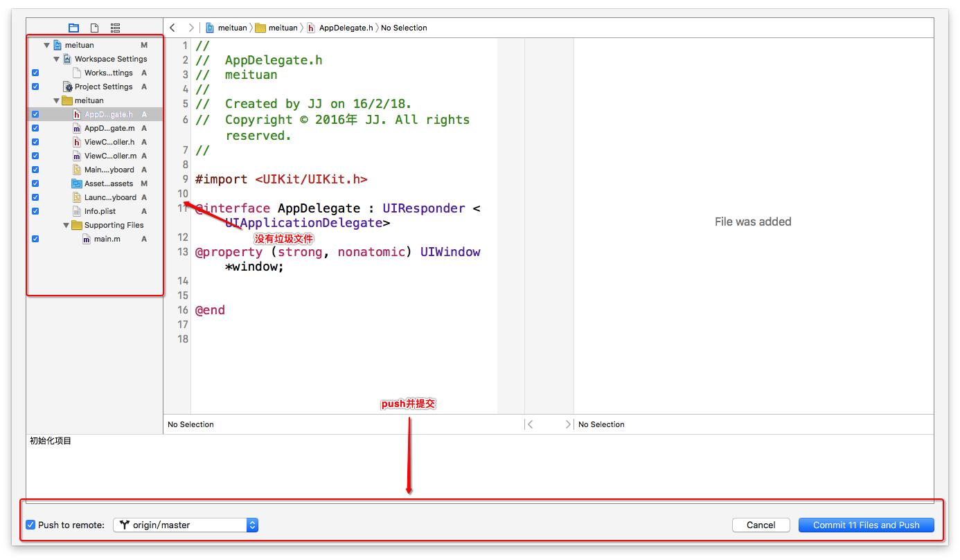Image resolution: width=960 pixels, height=560 pixels.
Task: Select Supporting Files folder row
Action: (96, 225)
